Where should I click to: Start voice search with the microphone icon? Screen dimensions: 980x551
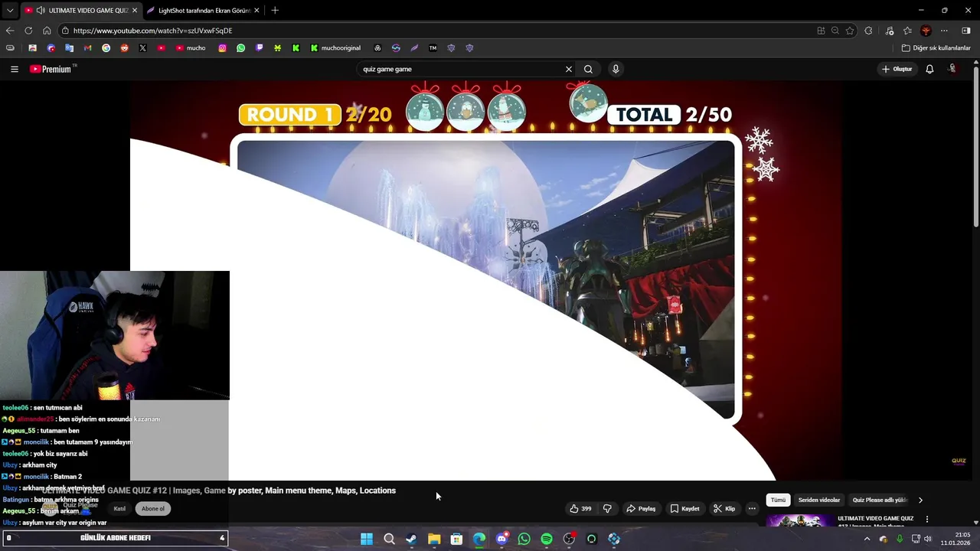click(x=616, y=69)
